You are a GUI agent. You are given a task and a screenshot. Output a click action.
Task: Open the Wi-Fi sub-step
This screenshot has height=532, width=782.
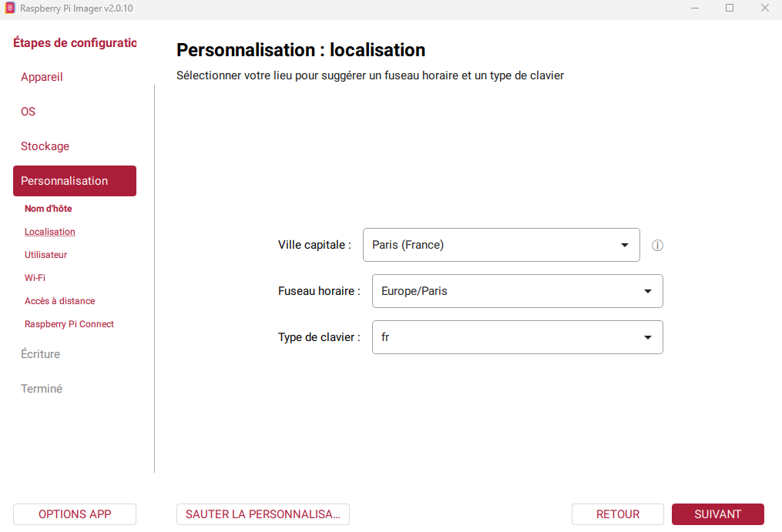35,278
